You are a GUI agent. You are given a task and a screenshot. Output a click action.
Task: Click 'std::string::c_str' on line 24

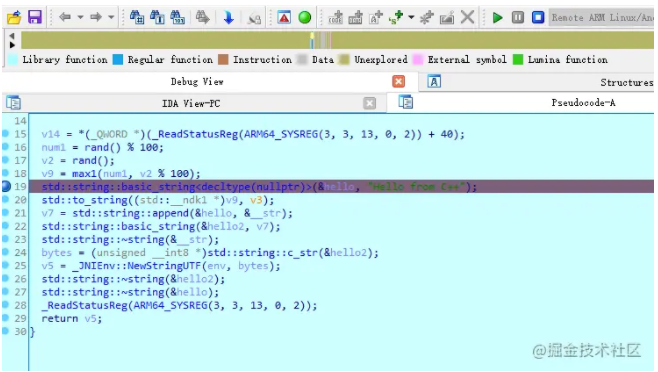263,253
